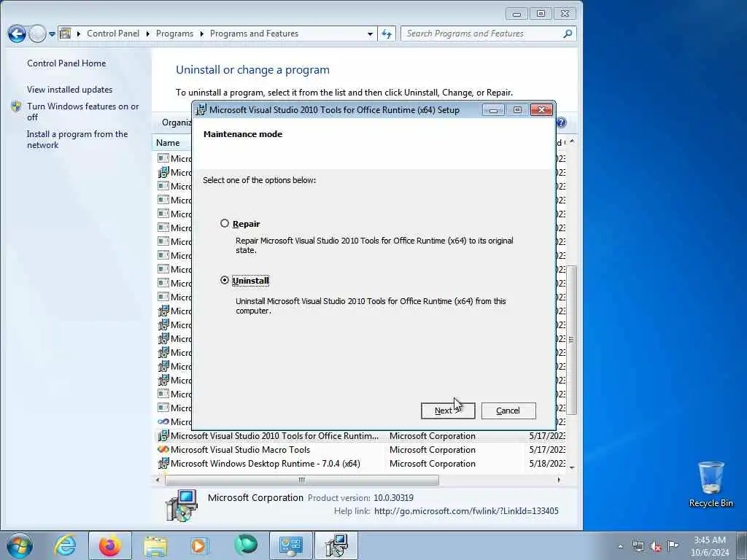
Task: Click the Programs breadcrumb
Action: tap(174, 34)
